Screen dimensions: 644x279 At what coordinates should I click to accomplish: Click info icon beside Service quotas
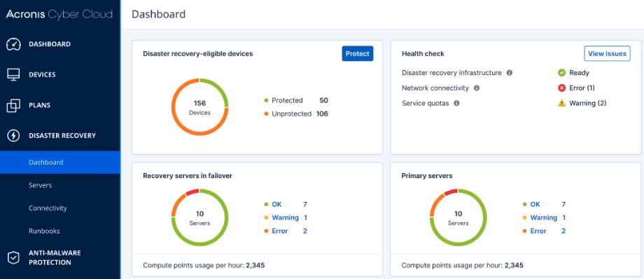(x=456, y=103)
